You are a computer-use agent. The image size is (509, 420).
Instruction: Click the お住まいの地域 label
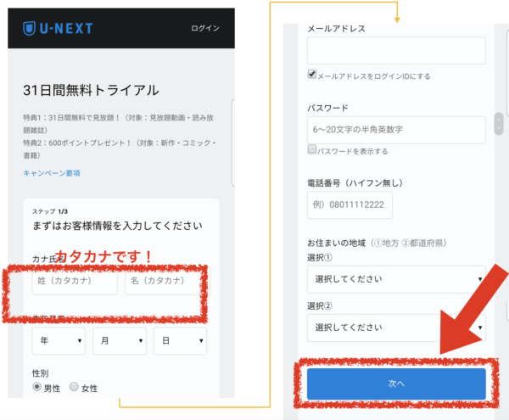336,243
